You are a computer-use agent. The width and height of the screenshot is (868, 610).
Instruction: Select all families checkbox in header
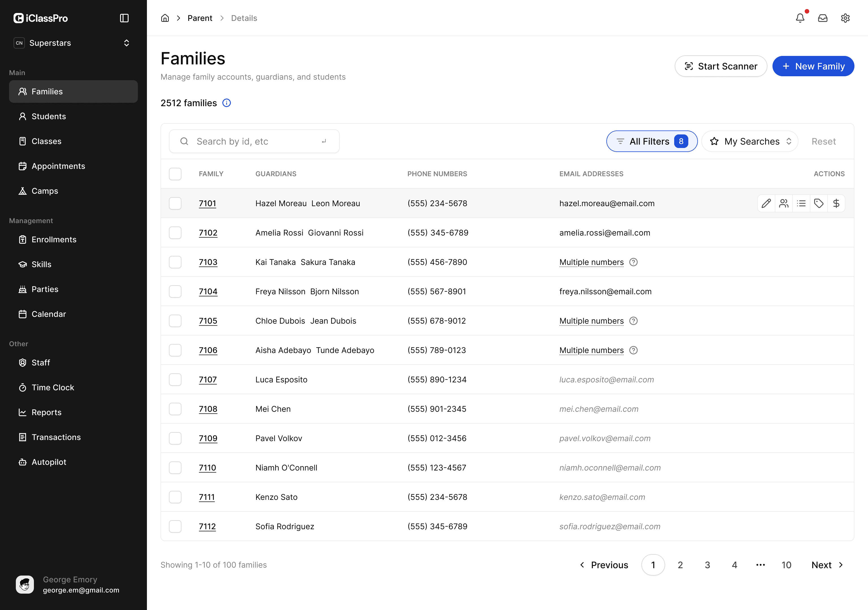coord(175,174)
